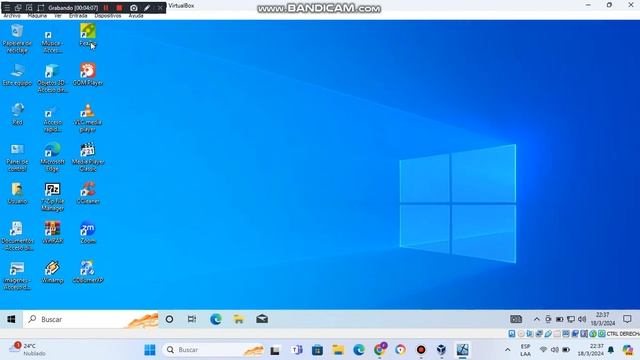Image resolution: width=640 pixels, height=360 pixels.
Task: Select the Zoom desktop icon
Action: coord(88,233)
